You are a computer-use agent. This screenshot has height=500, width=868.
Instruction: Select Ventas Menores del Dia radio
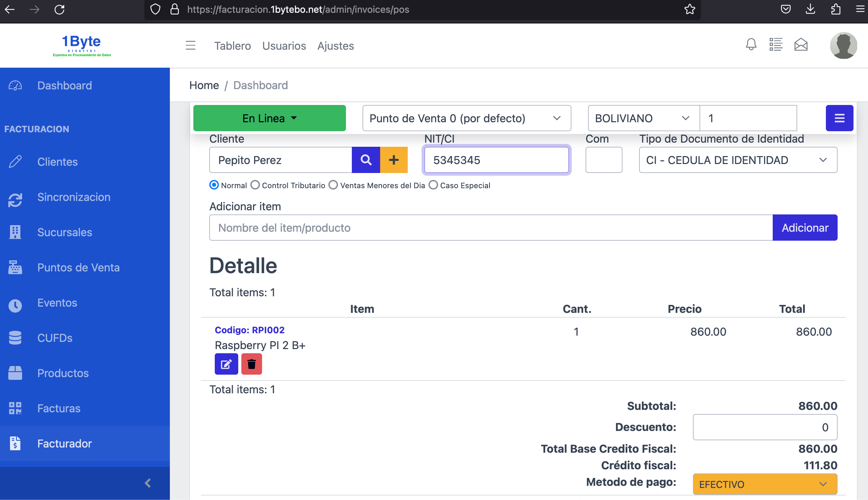(x=333, y=185)
